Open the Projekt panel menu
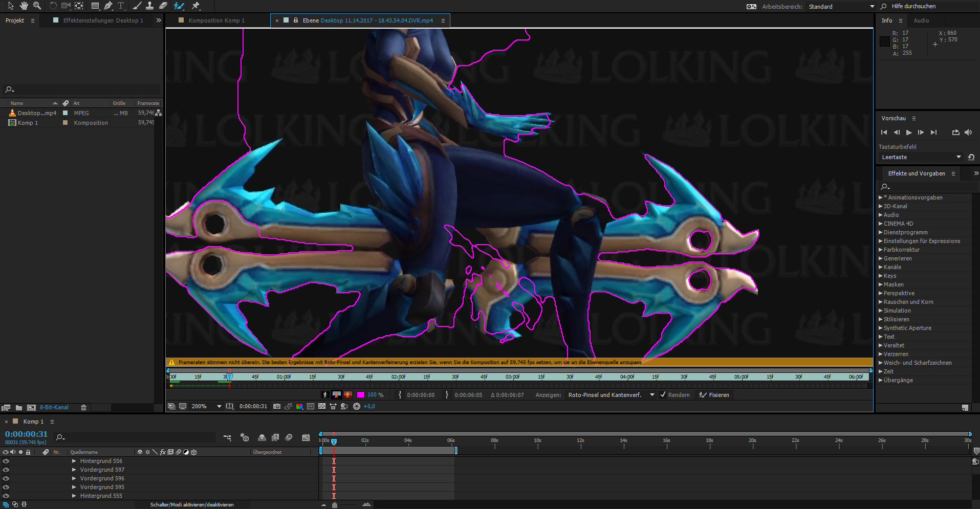 coord(33,20)
